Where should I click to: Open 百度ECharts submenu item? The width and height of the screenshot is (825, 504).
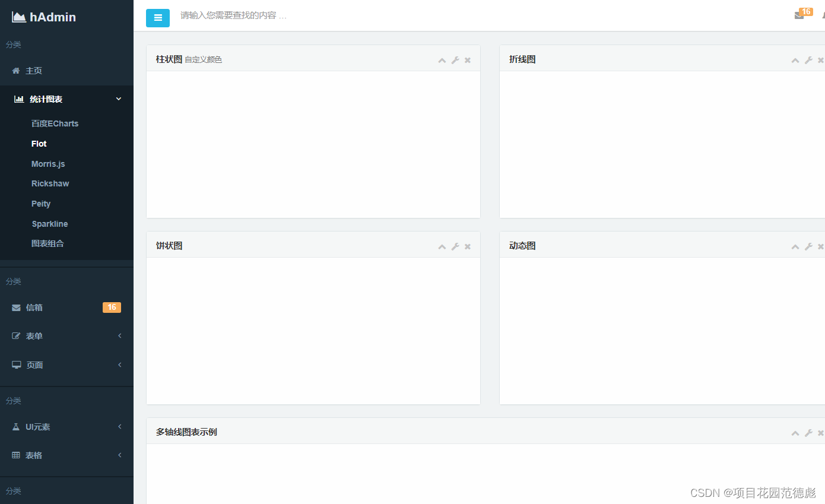[x=55, y=123]
